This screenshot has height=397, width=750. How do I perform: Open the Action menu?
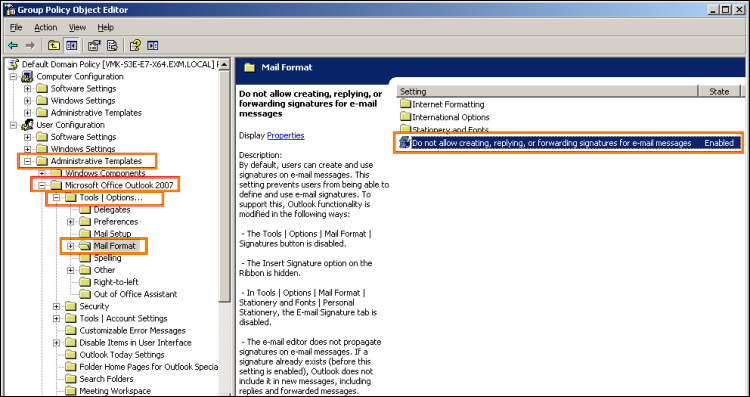click(x=45, y=27)
